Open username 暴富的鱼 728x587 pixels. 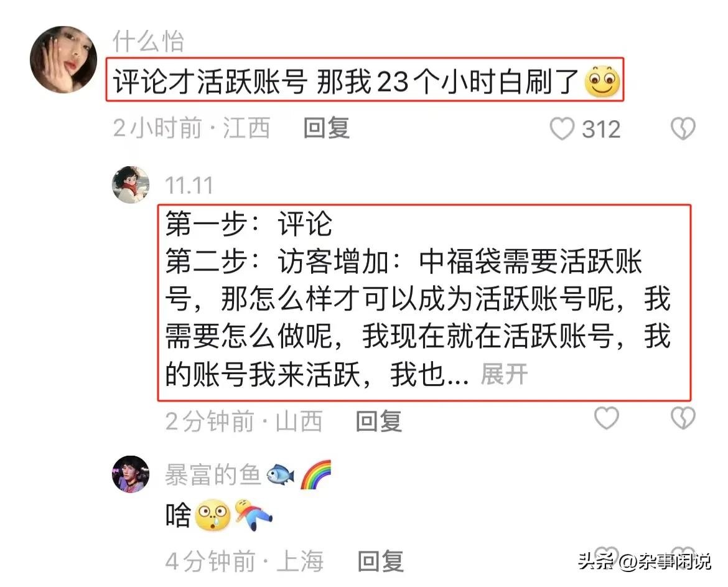point(213,474)
